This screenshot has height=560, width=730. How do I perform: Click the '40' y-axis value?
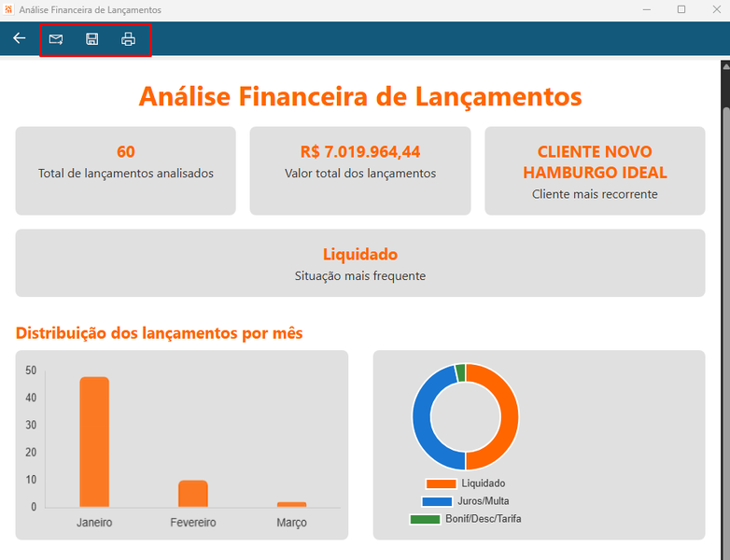(31, 398)
